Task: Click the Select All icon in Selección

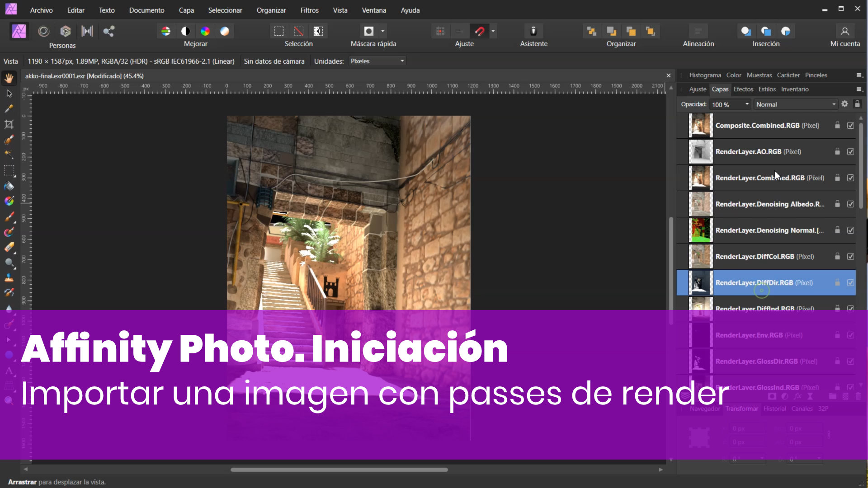Action: (x=279, y=31)
